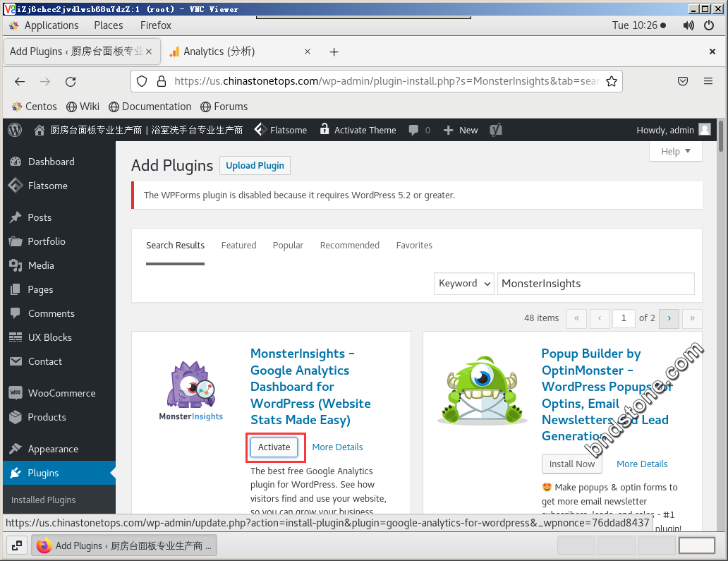Screen dimensions: 728x561
Task: Open the site home icon in admin bar
Action: [x=40, y=130]
